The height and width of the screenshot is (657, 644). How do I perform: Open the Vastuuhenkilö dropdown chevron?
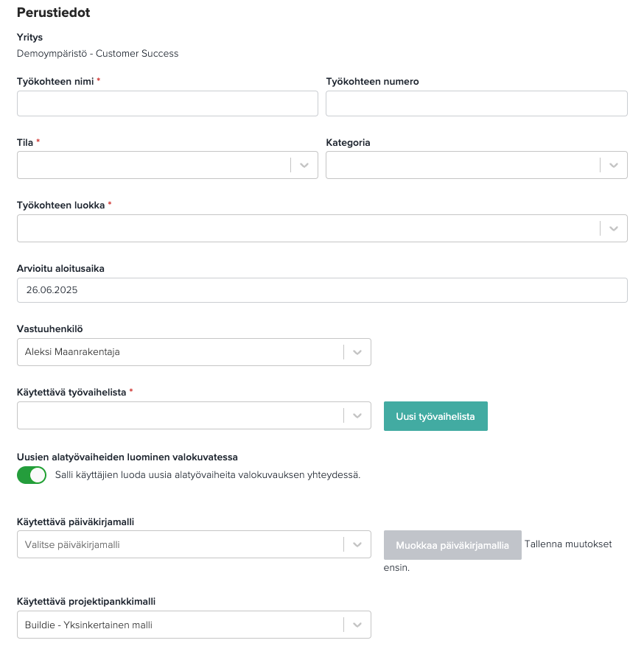(357, 352)
